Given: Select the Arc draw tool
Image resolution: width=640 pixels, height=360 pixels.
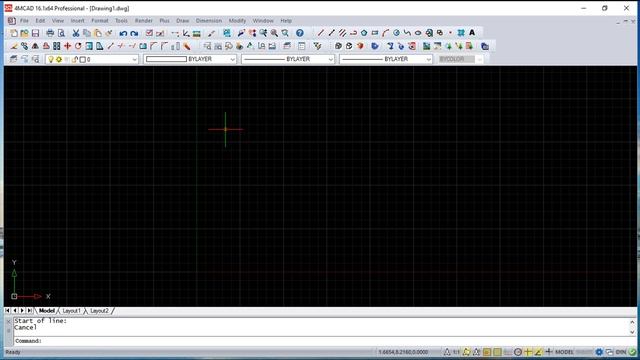Looking at the screenshot, I should click(x=385, y=33).
